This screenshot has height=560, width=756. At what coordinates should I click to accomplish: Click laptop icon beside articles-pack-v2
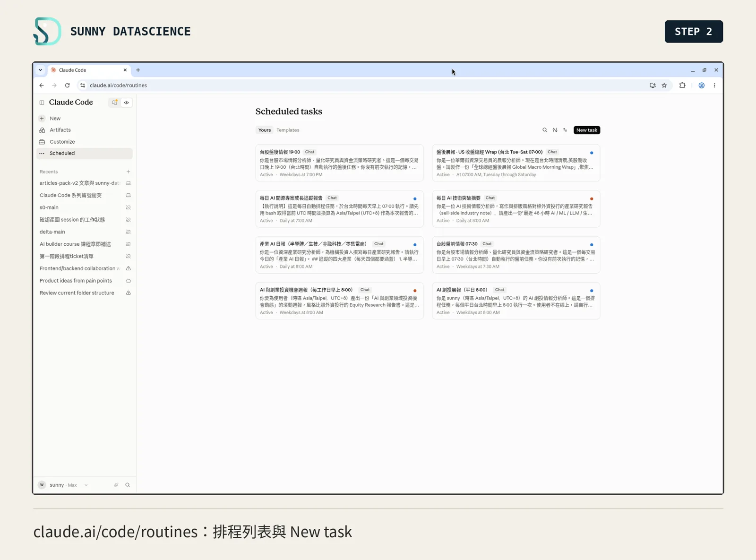point(128,183)
